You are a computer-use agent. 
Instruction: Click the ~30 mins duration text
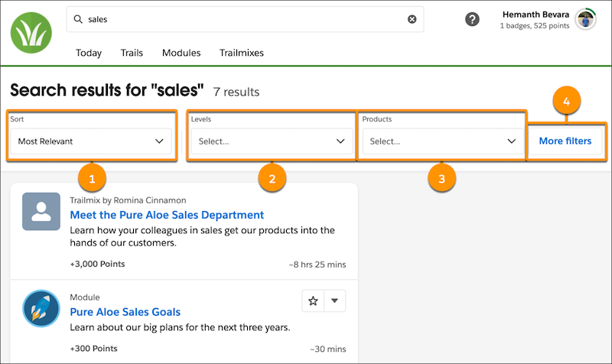click(328, 349)
